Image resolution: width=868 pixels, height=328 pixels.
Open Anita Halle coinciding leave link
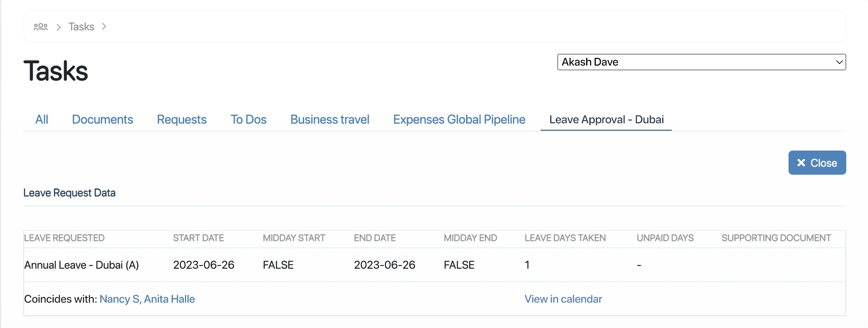pos(170,299)
